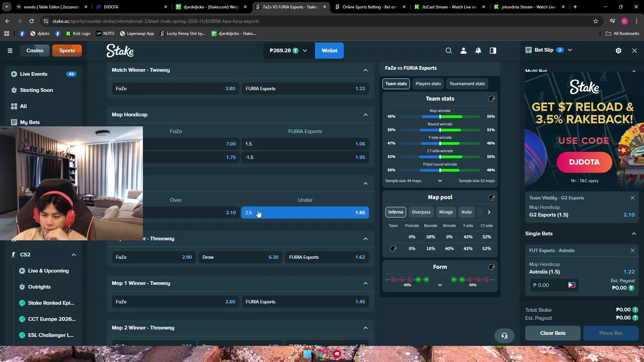Screen dimensions: 644x362
Task: Select FURIA Esports -1.5 handicap at 1.95
Action: click(305, 157)
